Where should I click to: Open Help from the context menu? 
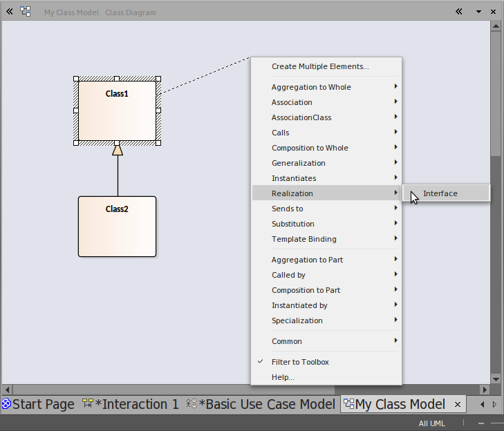click(x=283, y=377)
